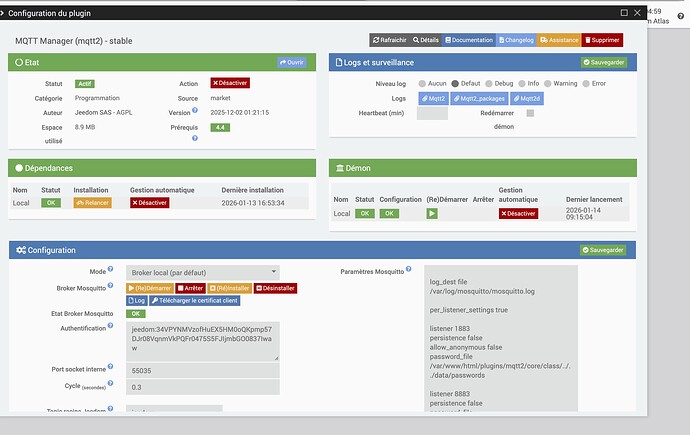Click the Paramètres Mosquitto text area
Image resolution: width=690 pixels, height=435 pixels.
click(x=501, y=338)
